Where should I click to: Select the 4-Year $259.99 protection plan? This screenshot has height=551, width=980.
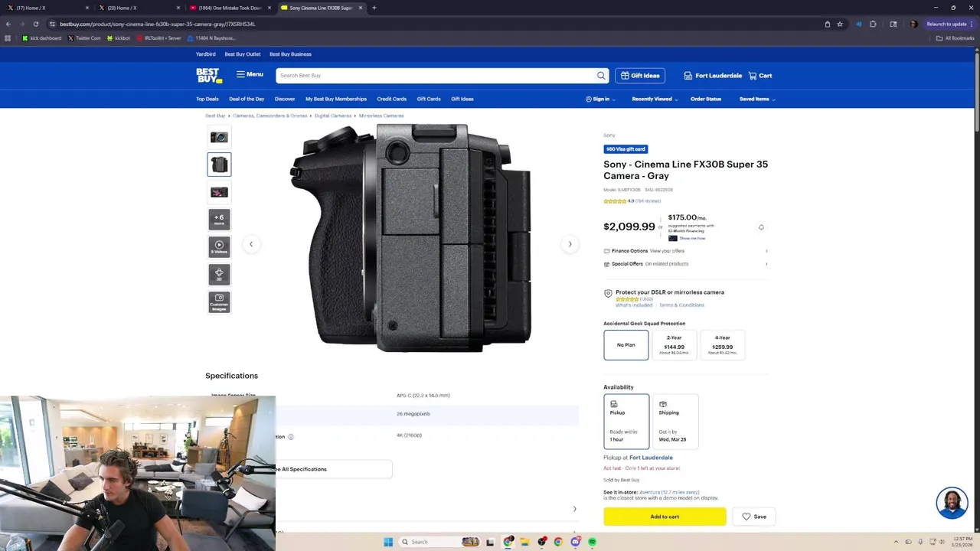[722, 345]
